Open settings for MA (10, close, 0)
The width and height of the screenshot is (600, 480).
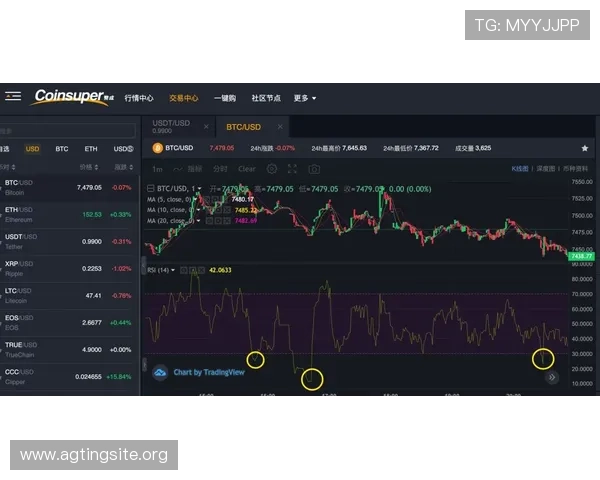coord(218,210)
